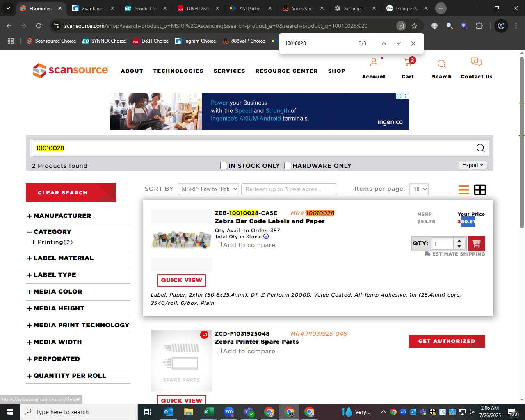Screen dimensions: 525x420
Task: Increase the QTY with the up arrow
Action: tap(459, 241)
